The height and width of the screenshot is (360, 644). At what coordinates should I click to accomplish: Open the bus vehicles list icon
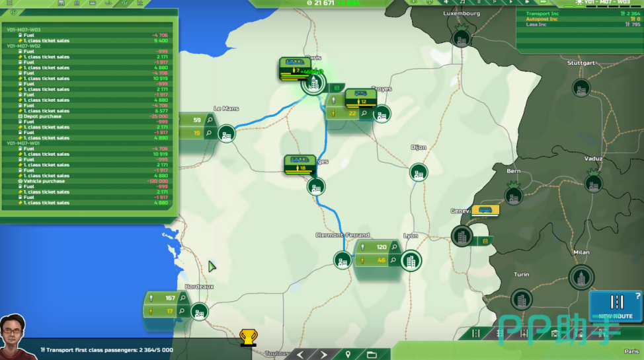click(93, 3)
